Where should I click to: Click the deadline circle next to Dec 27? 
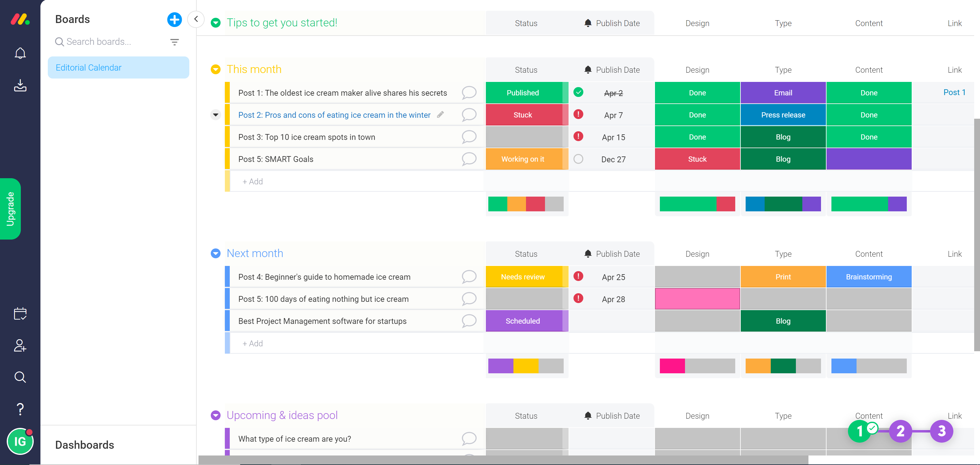(x=579, y=159)
